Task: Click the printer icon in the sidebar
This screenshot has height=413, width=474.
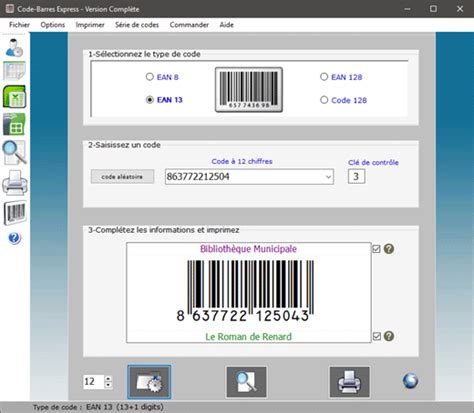Action: tap(15, 183)
